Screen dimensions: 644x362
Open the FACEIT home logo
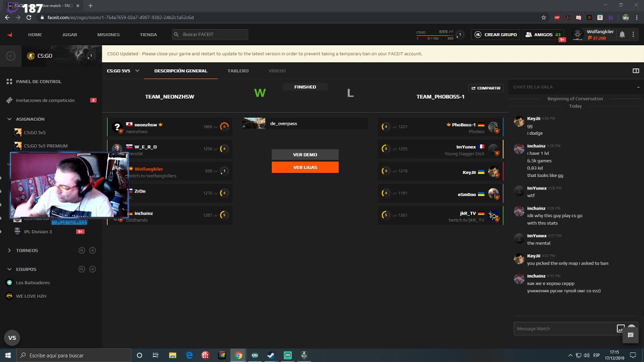[x=10, y=35]
